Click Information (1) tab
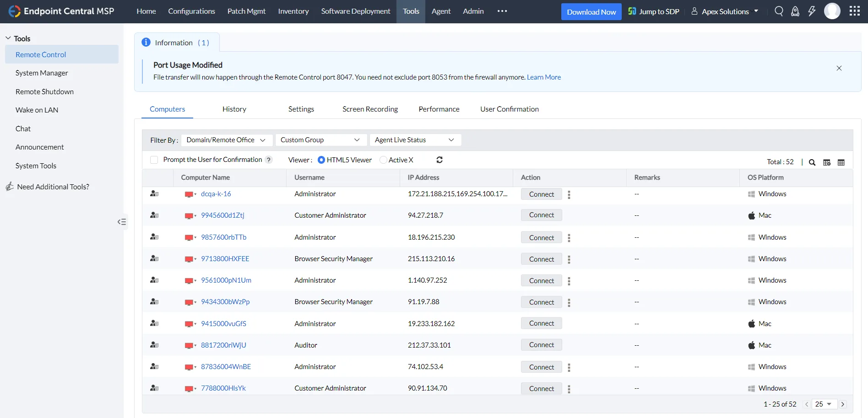 click(x=177, y=42)
